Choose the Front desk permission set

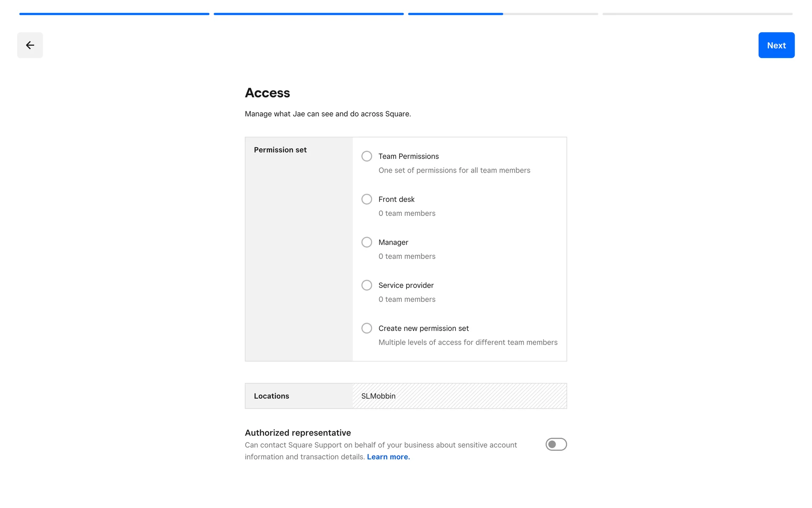(x=367, y=199)
